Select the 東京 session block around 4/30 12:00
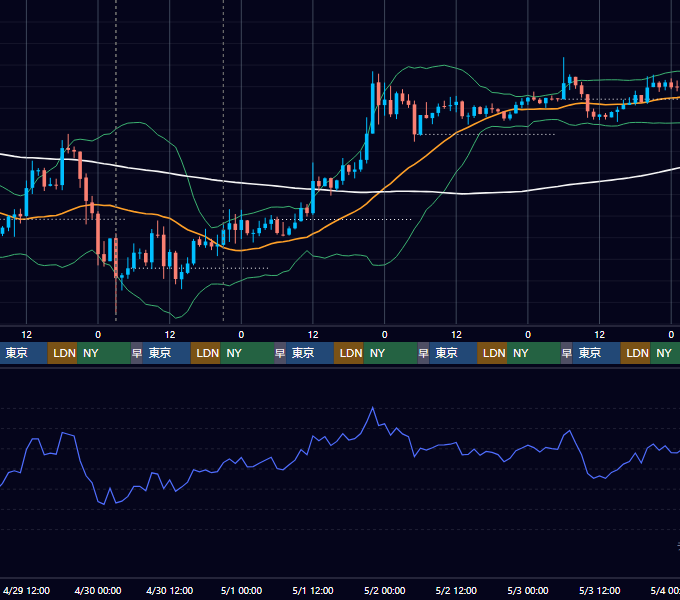The height and width of the screenshot is (600, 680). tap(167, 353)
